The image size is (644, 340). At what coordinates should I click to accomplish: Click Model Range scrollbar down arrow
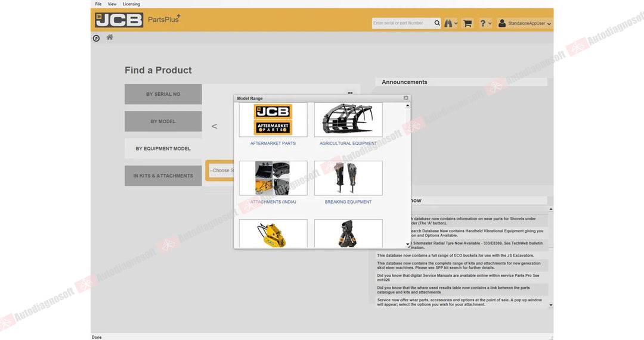[407, 245]
